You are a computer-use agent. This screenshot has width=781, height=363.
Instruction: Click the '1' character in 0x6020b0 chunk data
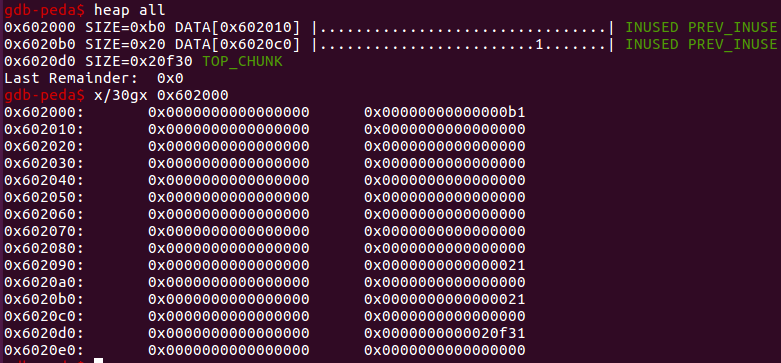point(539,45)
